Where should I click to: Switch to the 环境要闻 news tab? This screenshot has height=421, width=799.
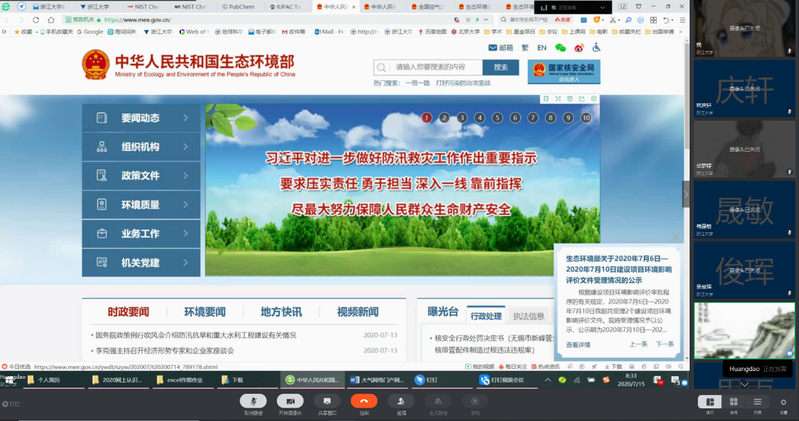point(205,312)
